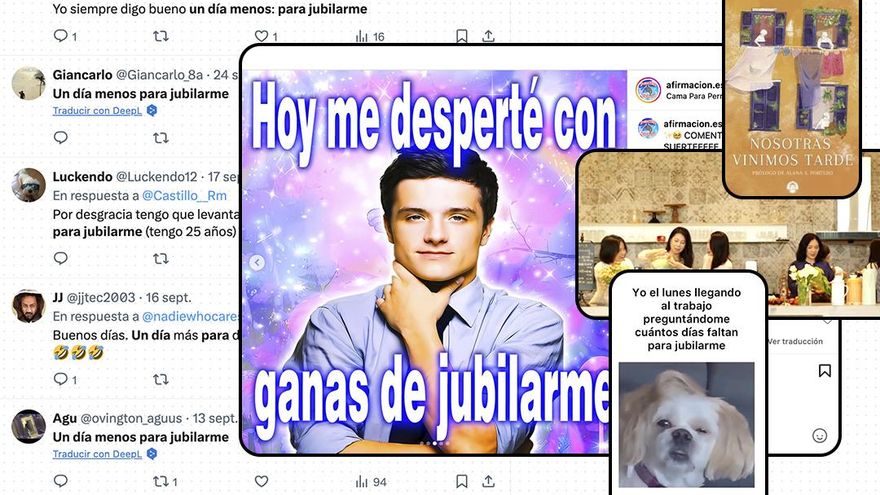
Task: Open afirmacion.es avatar beside 'COMENT'
Action: (x=648, y=129)
